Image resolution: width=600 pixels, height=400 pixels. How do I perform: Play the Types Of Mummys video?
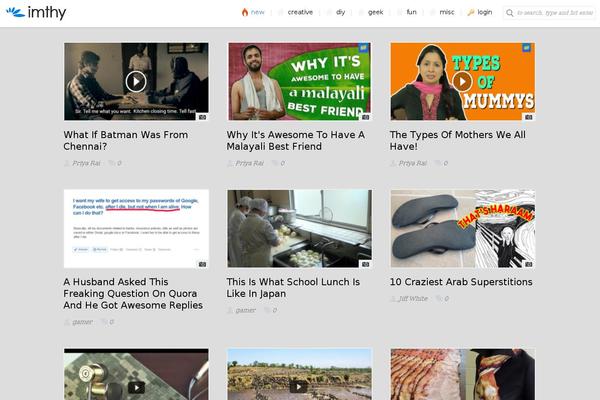tap(462, 81)
